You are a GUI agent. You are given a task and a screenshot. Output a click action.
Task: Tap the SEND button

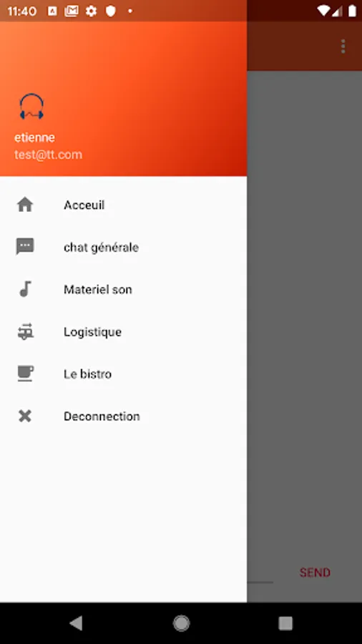pyautogui.click(x=315, y=572)
